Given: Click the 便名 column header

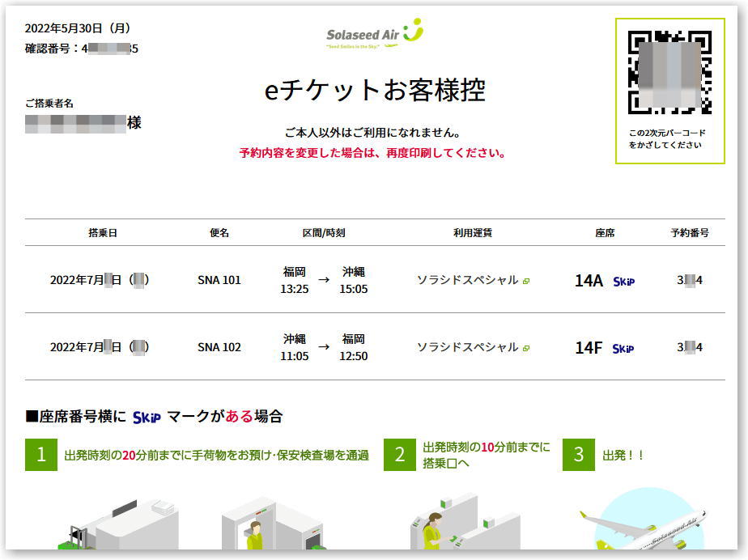Looking at the screenshot, I should coord(219,233).
